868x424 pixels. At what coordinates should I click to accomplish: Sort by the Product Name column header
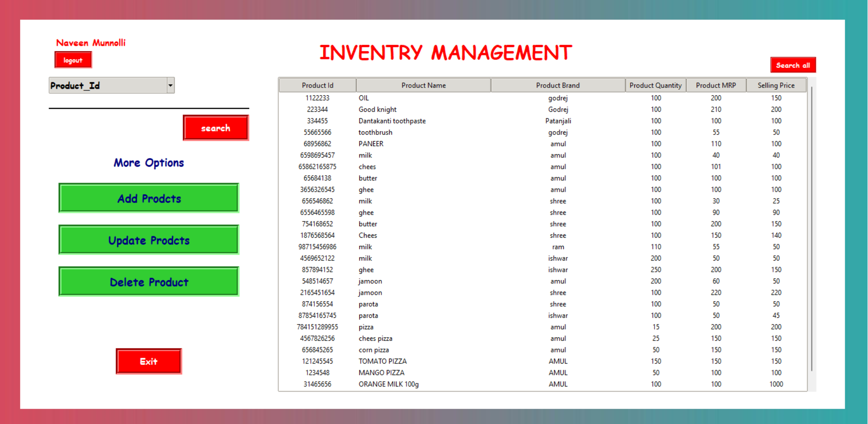423,85
